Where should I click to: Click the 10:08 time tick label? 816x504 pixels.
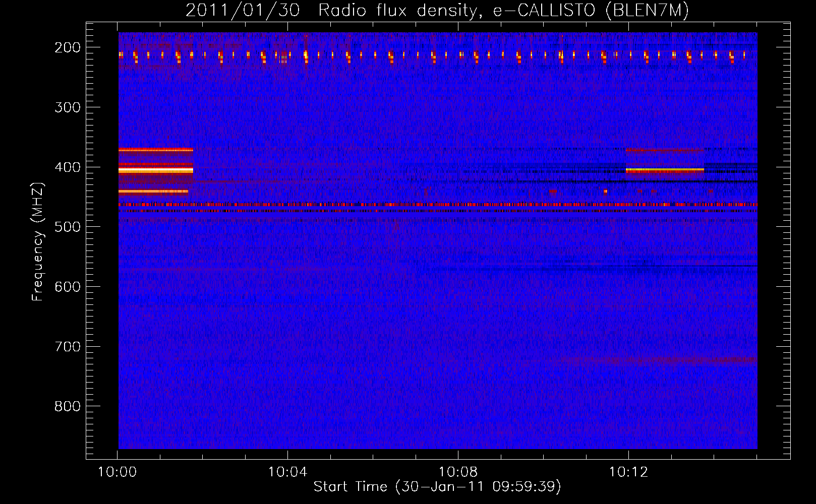click(x=458, y=472)
